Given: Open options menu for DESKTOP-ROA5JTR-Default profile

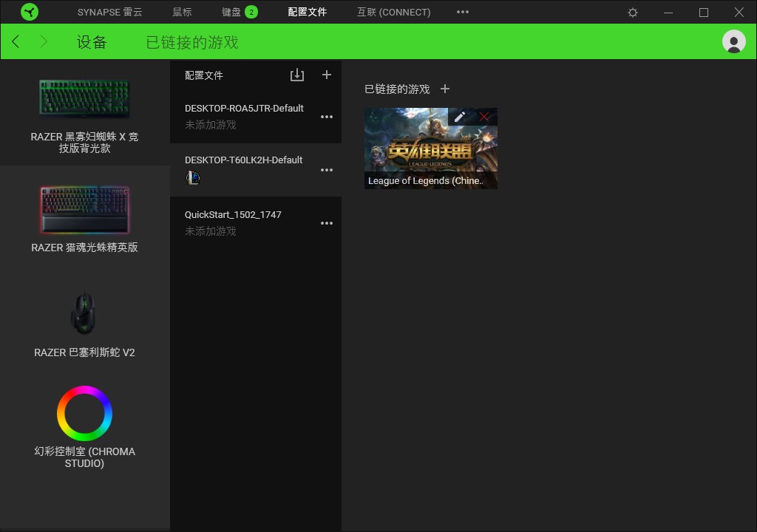Looking at the screenshot, I should (x=327, y=116).
